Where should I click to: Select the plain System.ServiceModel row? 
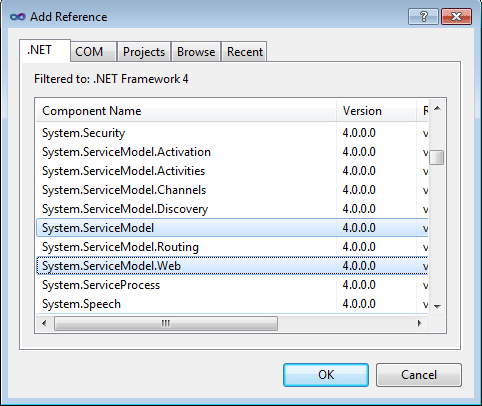[x=232, y=228]
